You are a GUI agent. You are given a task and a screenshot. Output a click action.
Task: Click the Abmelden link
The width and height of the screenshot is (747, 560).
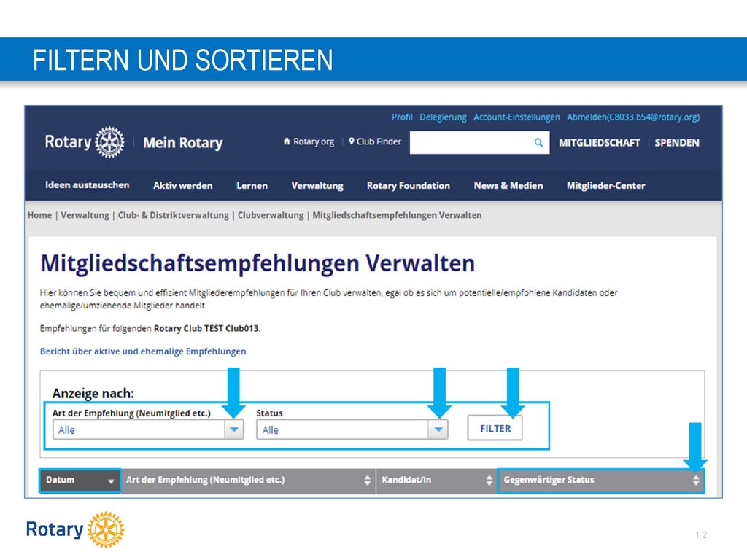tap(633, 117)
